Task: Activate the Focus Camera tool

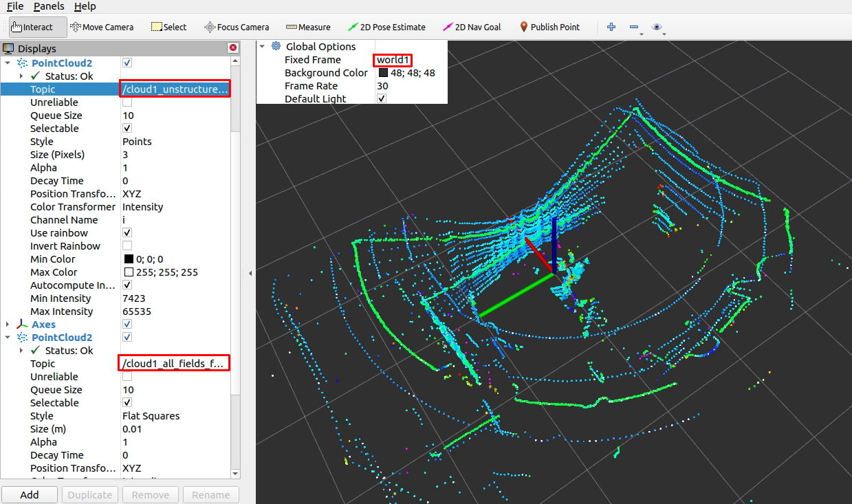Action: pyautogui.click(x=237, y=28)
